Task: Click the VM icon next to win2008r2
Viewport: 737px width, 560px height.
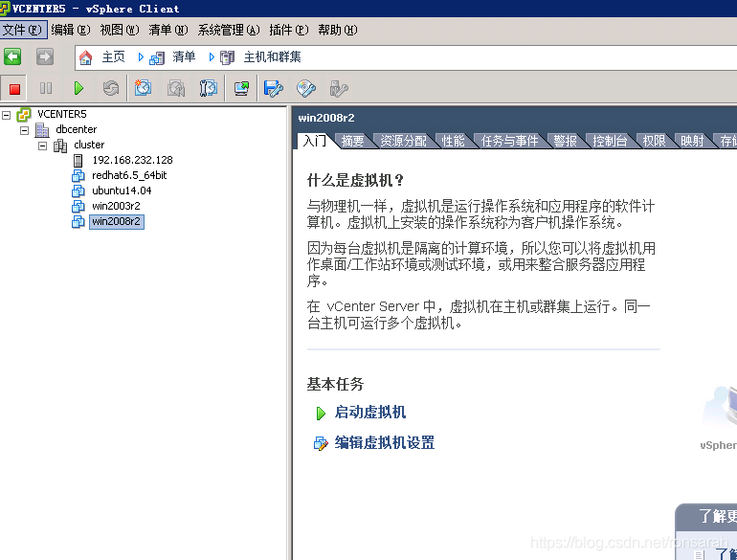Action: coord(78,221)
